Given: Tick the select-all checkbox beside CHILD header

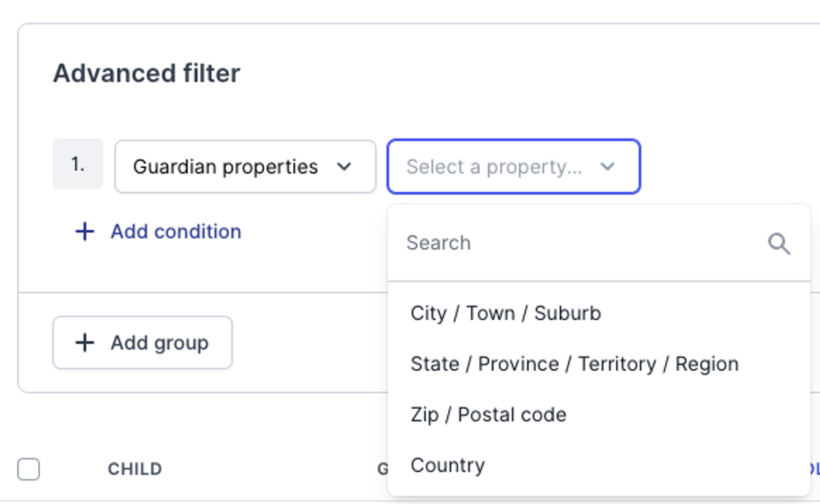Looking at the screenshot, I should tap(29, 469).
